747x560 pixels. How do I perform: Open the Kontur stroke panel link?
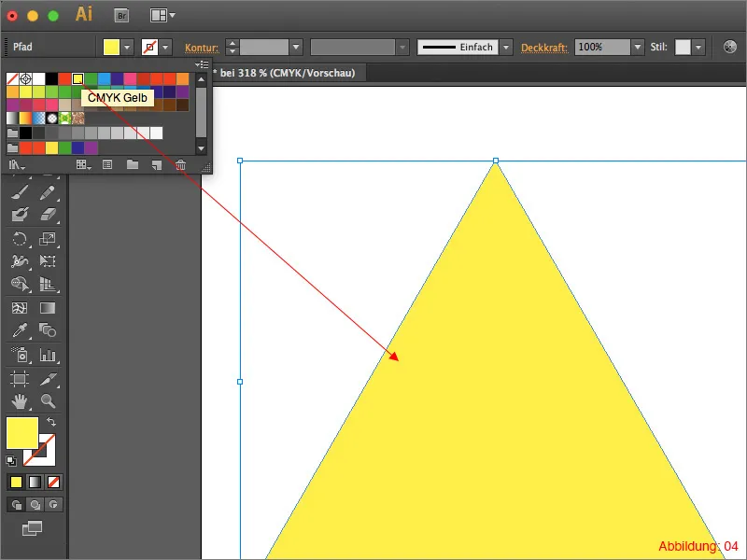point(202,48)
